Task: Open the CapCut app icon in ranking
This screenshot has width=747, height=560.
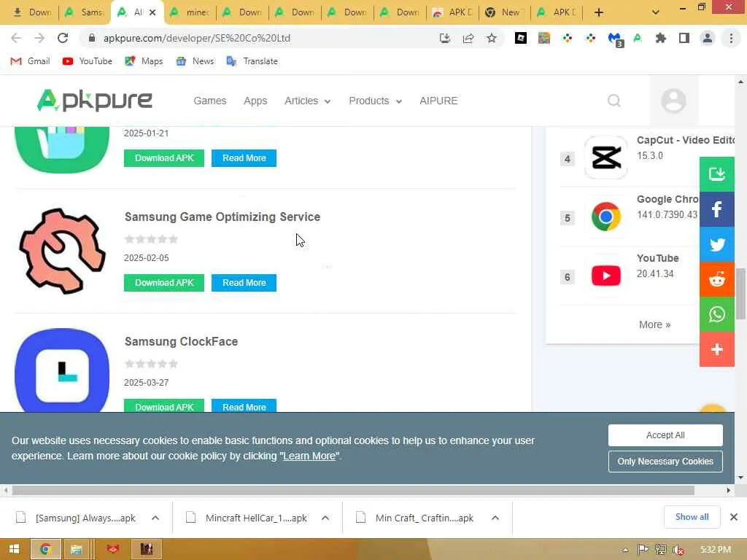Action: pos(606,157)
